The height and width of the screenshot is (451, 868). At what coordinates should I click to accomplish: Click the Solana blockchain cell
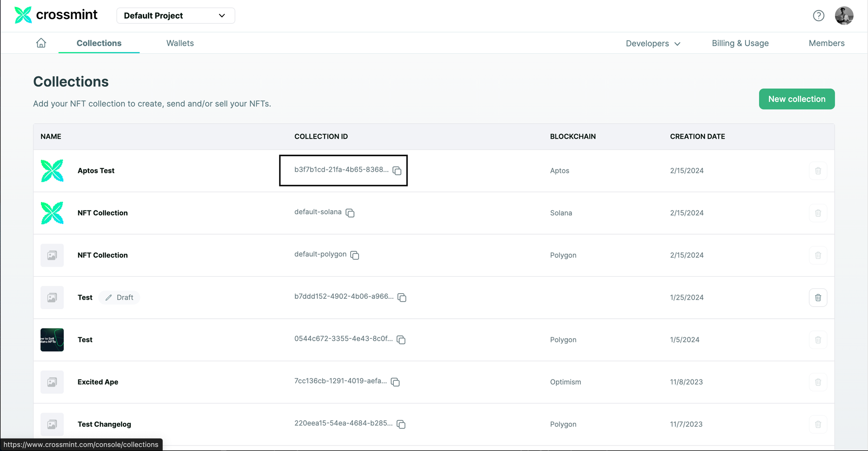[561, 213]
